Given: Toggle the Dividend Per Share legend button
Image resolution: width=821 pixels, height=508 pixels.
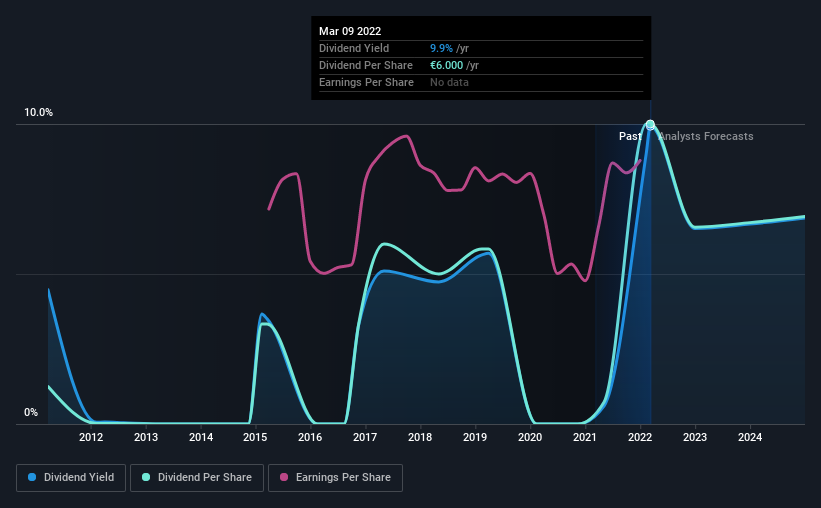Looking at the screenshot, I should (x=197, y=478).
